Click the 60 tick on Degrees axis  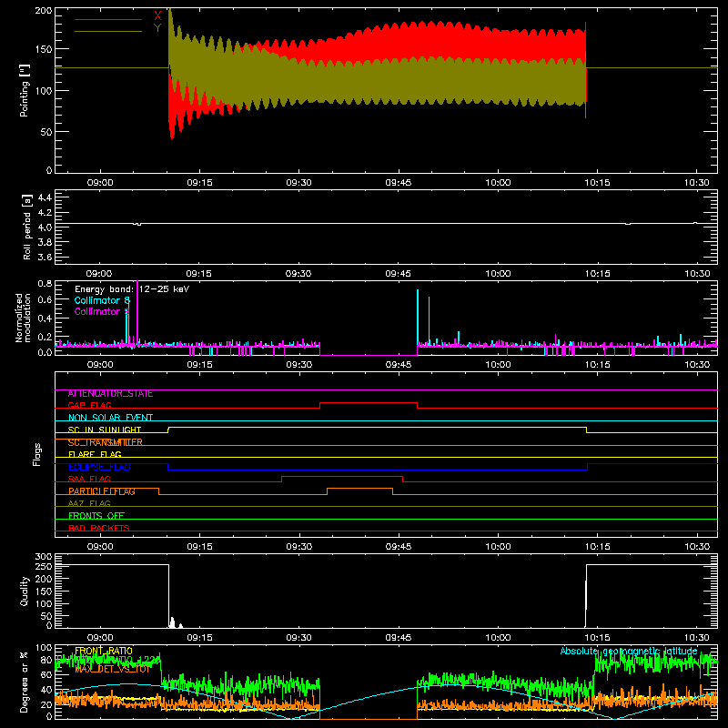click(46, 674)
